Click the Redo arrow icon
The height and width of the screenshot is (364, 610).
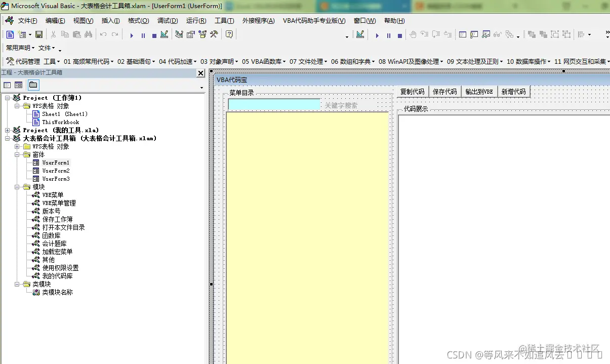115,34
